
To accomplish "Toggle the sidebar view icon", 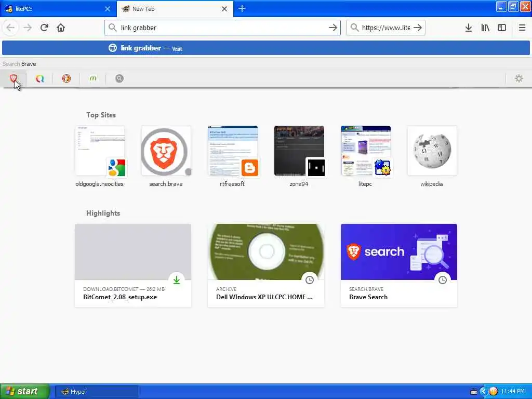I will click(x=502, y=28).
